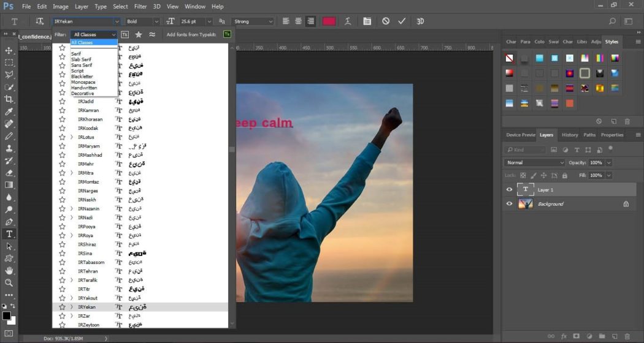Open the Create Warped Text dialog
This screenshot has height=343, width=644.
pyautogui.click(x=348, y=21)
